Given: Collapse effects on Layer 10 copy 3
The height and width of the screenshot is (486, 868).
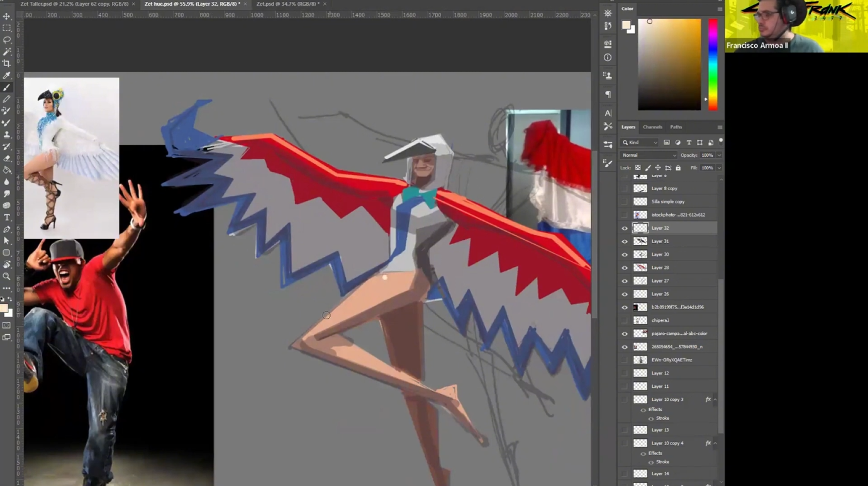Looking at the screenshot, I should click(715, 400).
